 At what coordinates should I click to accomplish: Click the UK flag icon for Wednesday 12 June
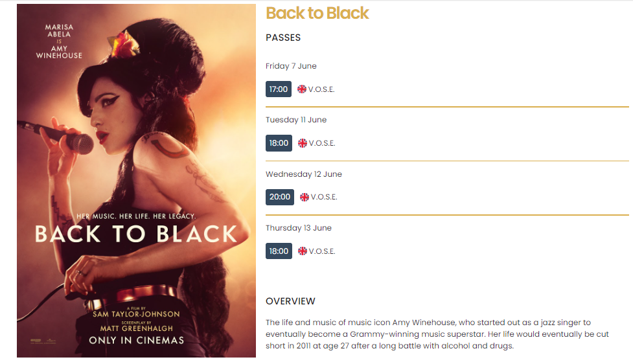click(305, 197)
